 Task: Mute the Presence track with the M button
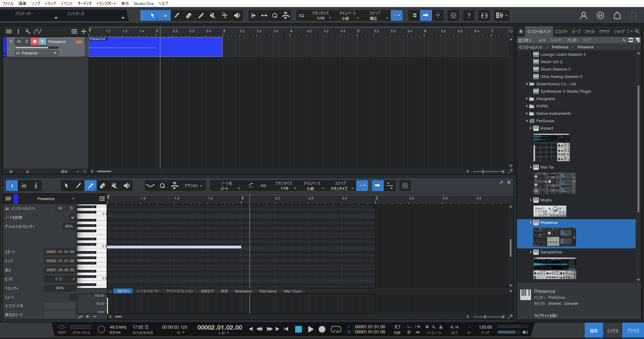(x=19, y=41)
